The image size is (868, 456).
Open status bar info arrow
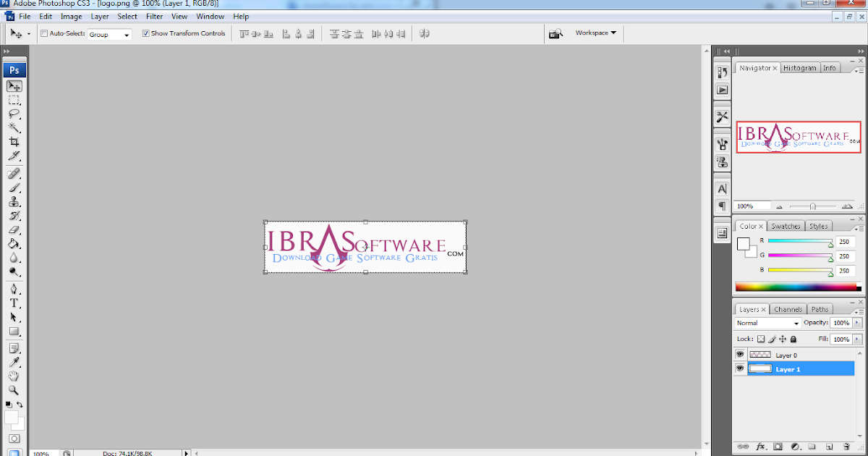pos(186,453)
